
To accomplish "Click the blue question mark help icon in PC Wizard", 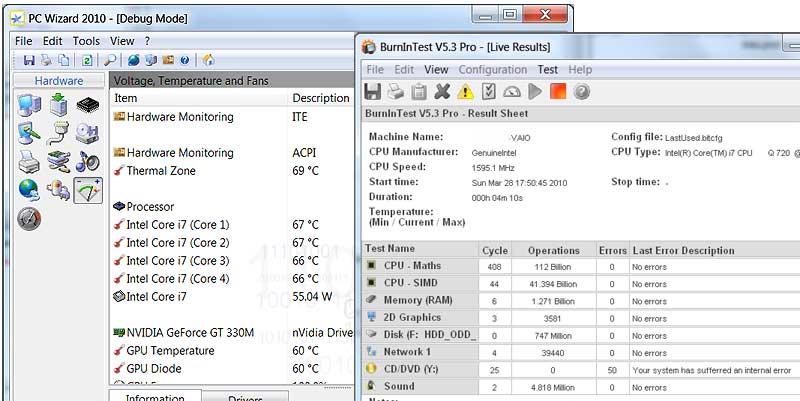I will point(185,60).
